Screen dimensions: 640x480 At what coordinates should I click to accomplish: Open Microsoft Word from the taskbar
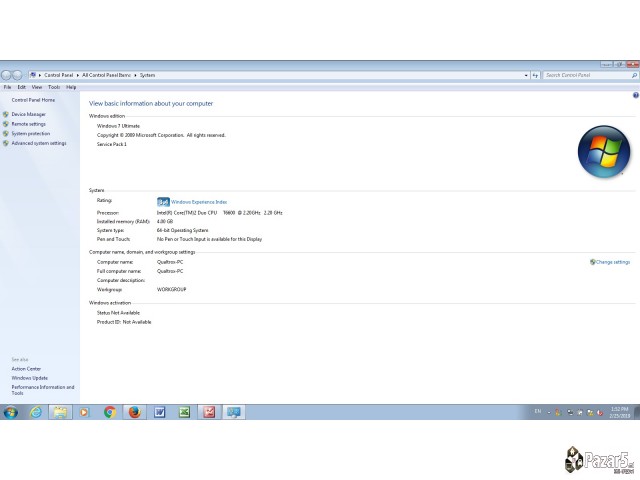click(x=160, y=412)
